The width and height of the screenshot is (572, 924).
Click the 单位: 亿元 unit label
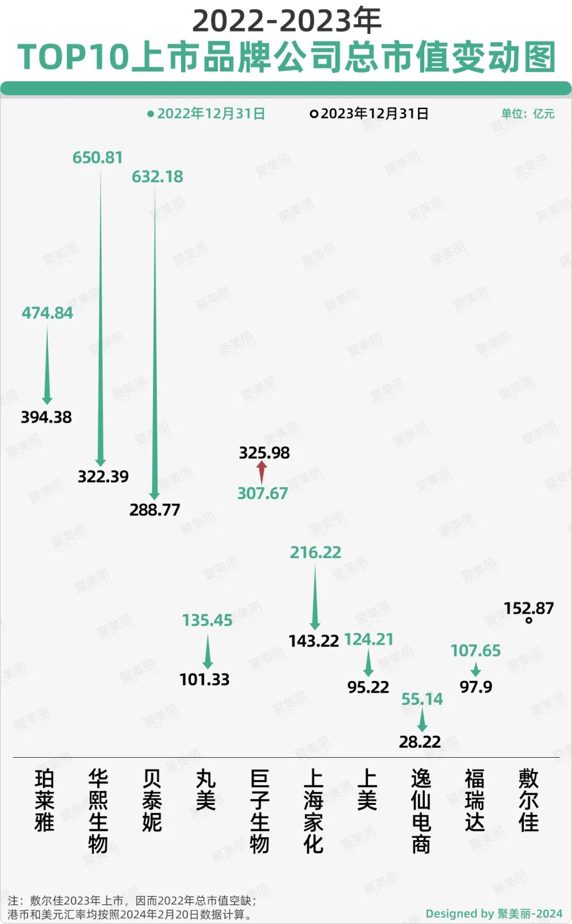point(528,114)
